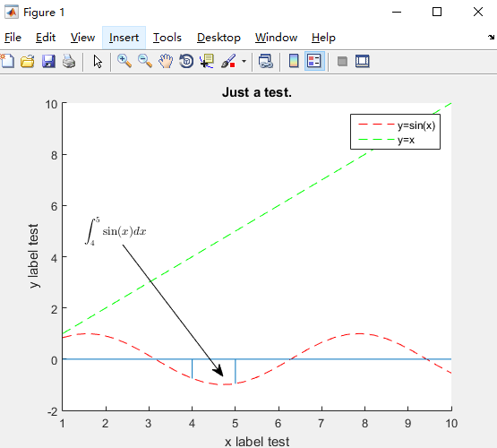Toggle Edit Plot arrow pointer tool

(x=98, y=61)
